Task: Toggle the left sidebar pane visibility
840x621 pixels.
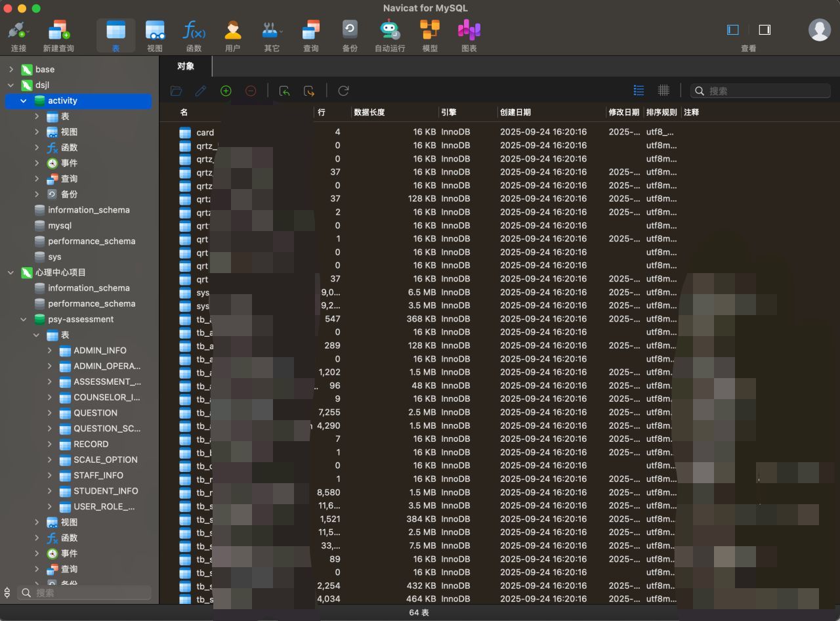Action: (733, 30)
